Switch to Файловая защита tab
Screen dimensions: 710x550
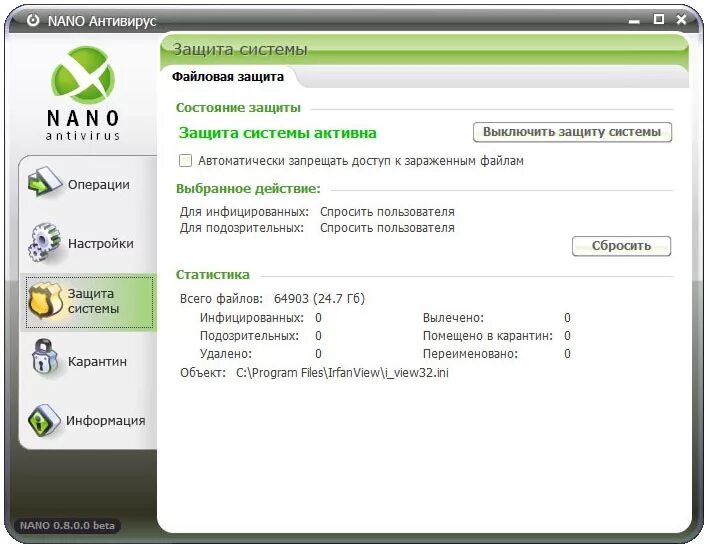tap(228, 77)
